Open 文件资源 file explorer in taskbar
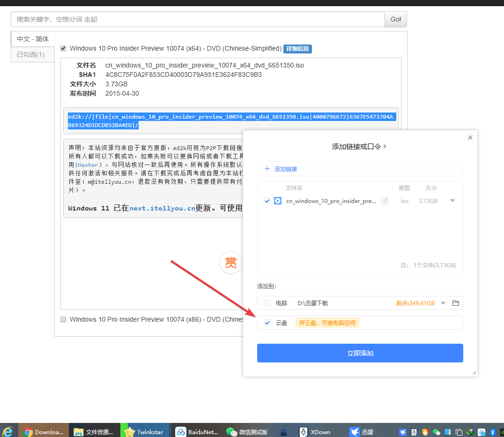The height and width of the screenshot is (437, 504). point(94,431)
